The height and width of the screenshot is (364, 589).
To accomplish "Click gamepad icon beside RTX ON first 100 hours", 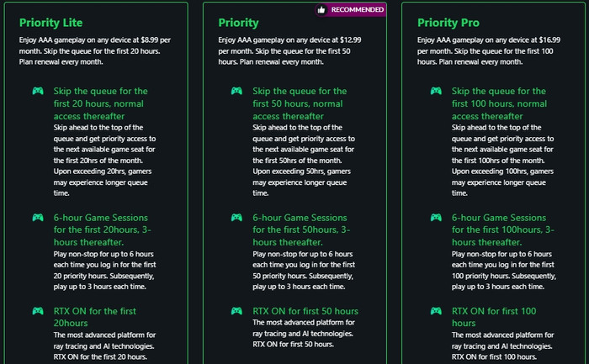I will (436, 311).
